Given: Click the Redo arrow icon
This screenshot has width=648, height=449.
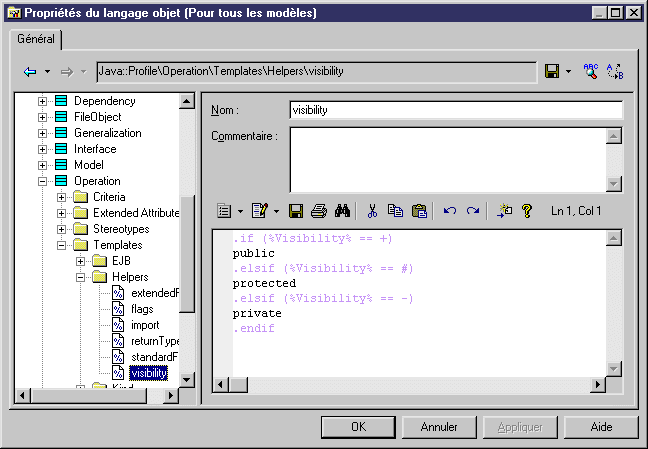Looking at the screenshot, I should click(473, 211).
